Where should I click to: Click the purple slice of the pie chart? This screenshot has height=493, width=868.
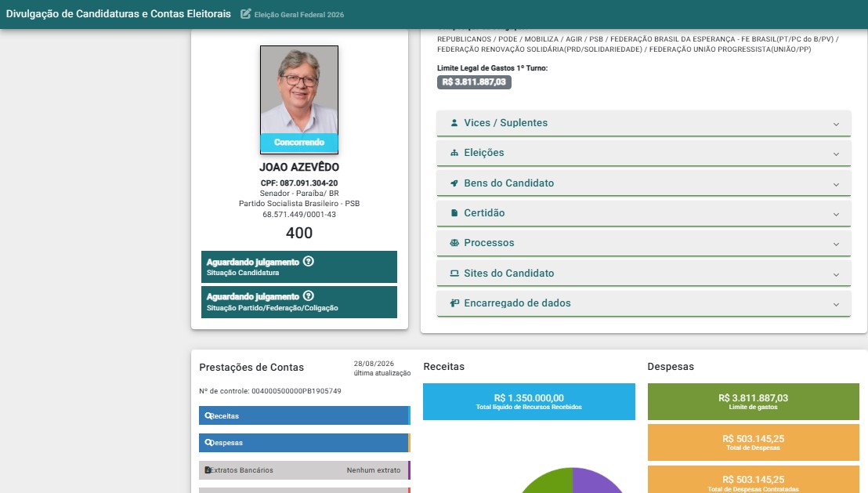(x=595, y=482)
